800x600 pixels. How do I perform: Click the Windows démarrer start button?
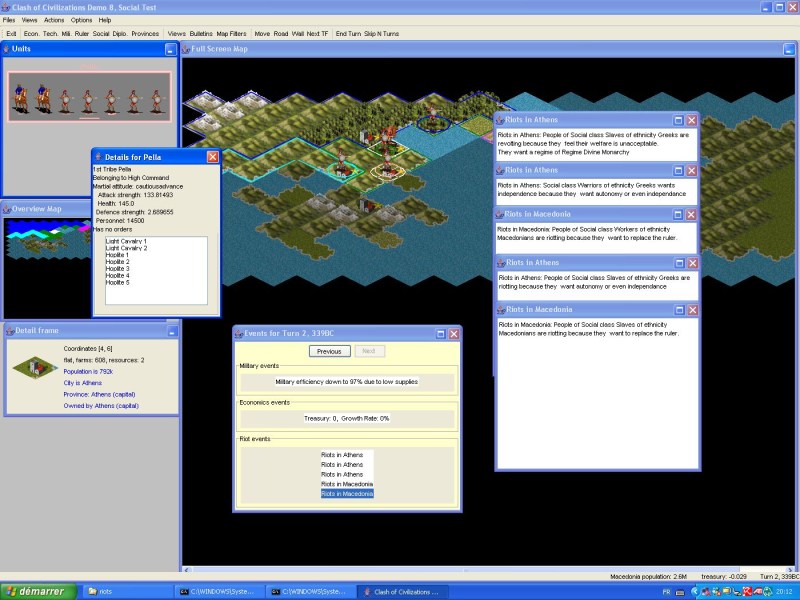point(34,591)
